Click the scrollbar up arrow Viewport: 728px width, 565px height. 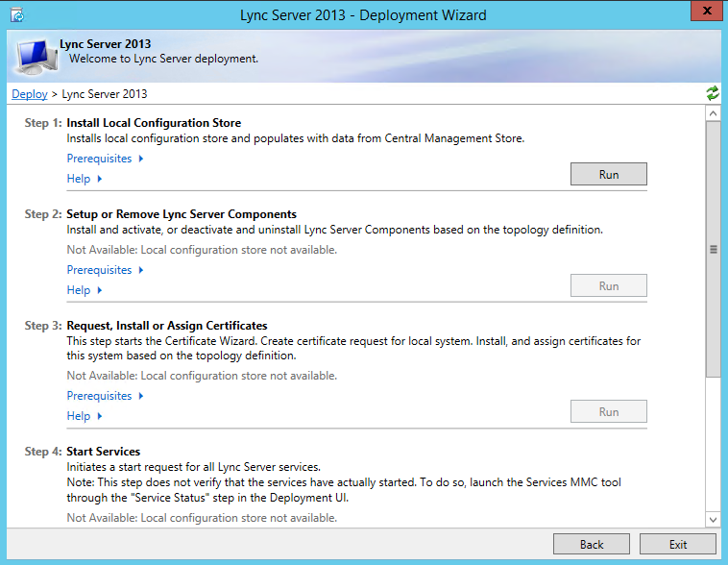(714, 113)
